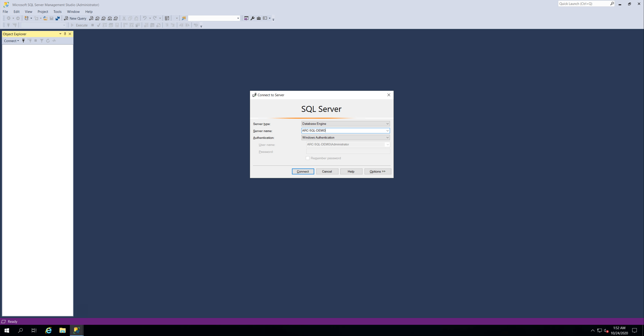Close the Object Explorer panel
Viewport: 644px width, 336px height.
70,34
